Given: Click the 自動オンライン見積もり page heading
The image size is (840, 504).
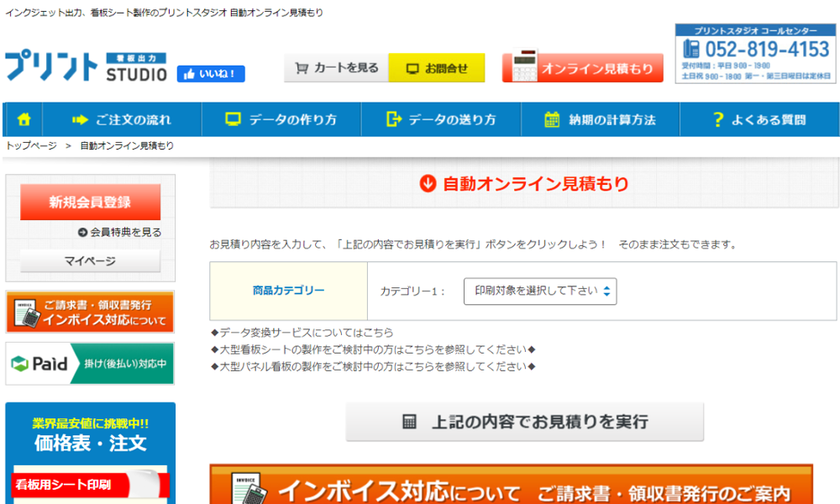Looking at the screenshot, I should click(536, 184).
